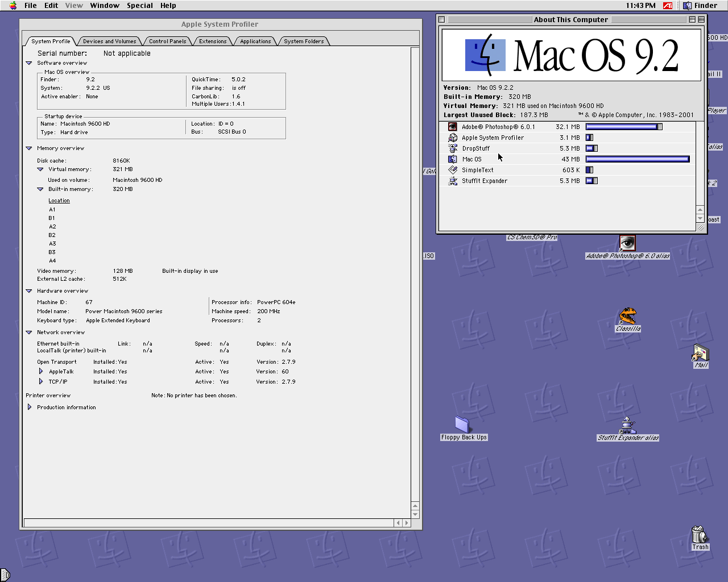The width and height of the screenshot is (728, 582).
Task: Select the Classilla desktop icon
Action: [628, 316]
